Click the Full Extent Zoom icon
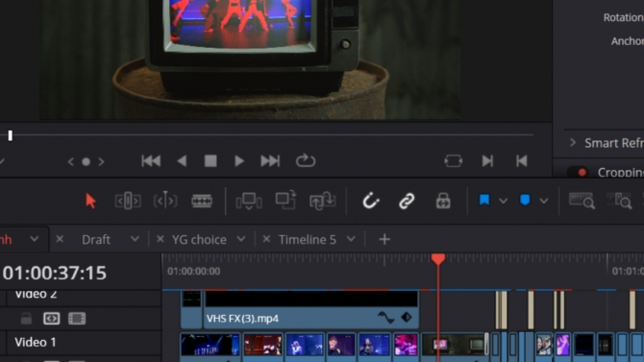 pos(582,201)
